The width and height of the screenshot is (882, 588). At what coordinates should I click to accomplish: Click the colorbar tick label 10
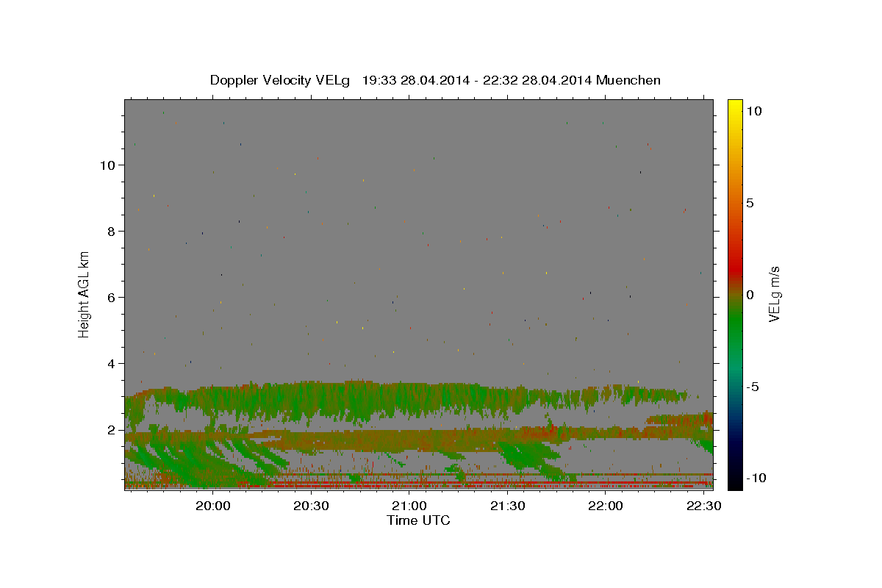(x=753, y=110)
